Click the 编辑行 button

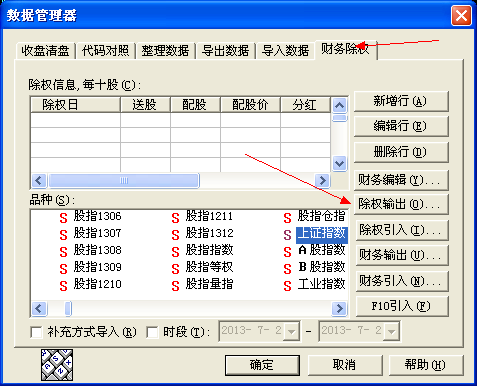pyautogui.click(x=401, y=126)
